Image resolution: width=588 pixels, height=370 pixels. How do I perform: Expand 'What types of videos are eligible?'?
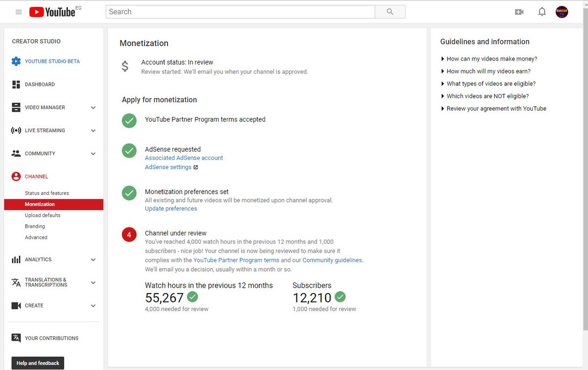click(x=488, y=84)
